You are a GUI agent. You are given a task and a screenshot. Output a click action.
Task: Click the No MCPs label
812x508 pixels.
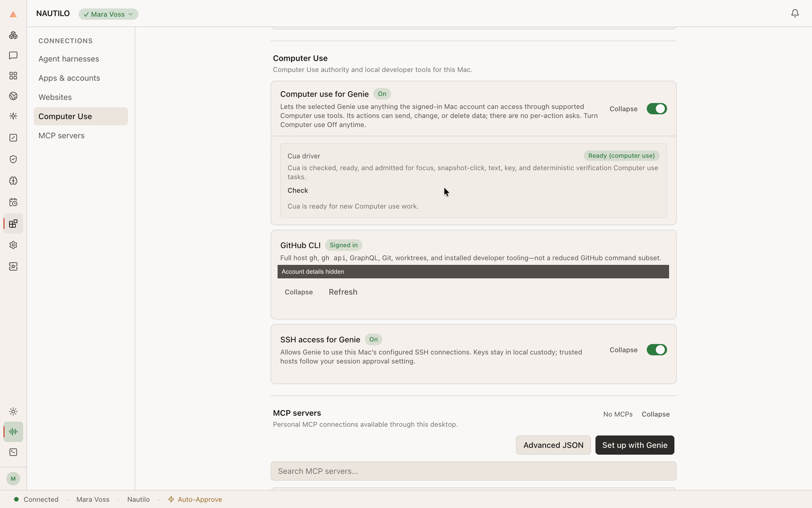point(618,414)
